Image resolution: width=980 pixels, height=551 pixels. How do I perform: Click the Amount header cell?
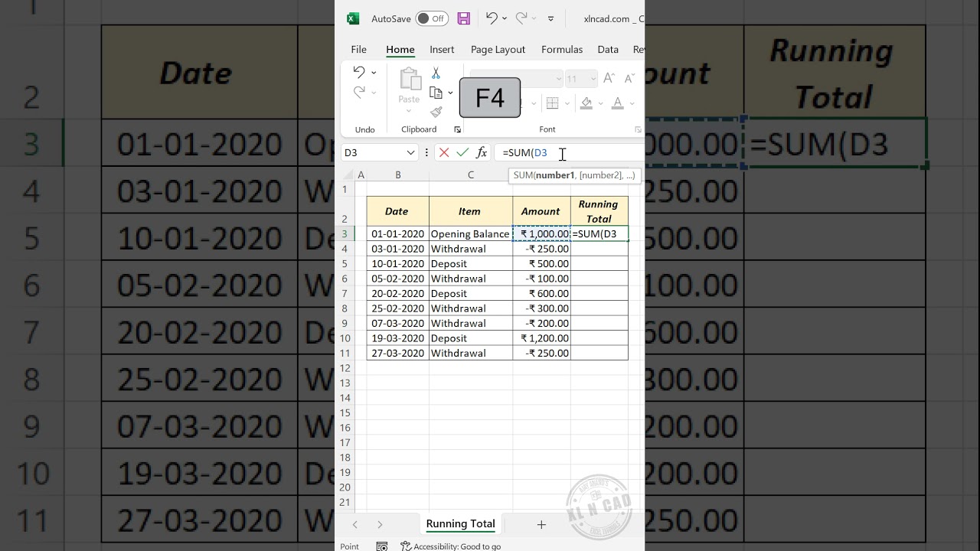[541, 211]
